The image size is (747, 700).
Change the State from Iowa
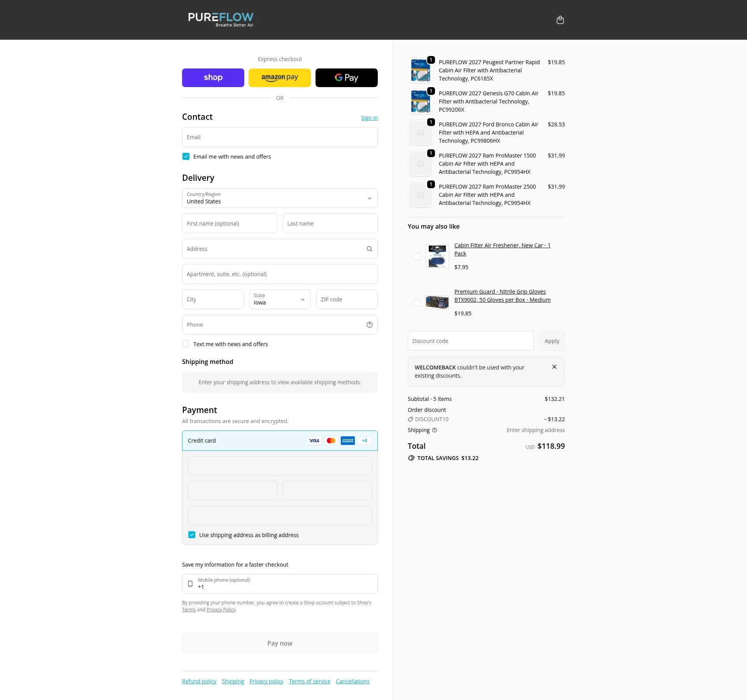click(279, 299)
